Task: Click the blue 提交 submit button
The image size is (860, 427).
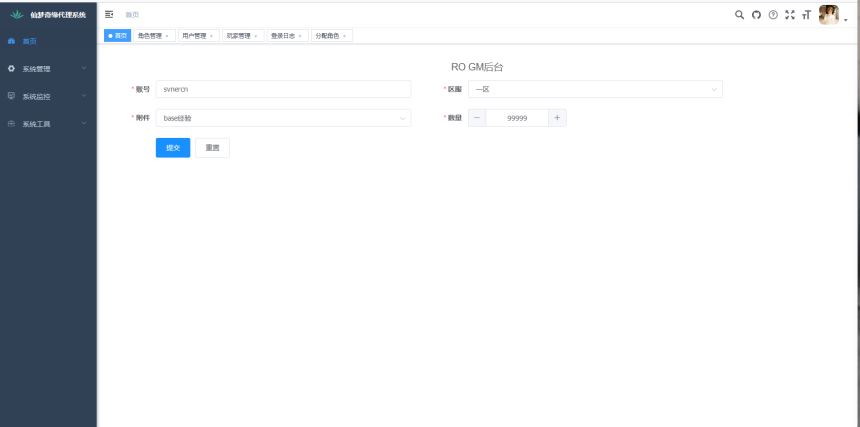Action: pyautogui.click(x=173, y=148)
